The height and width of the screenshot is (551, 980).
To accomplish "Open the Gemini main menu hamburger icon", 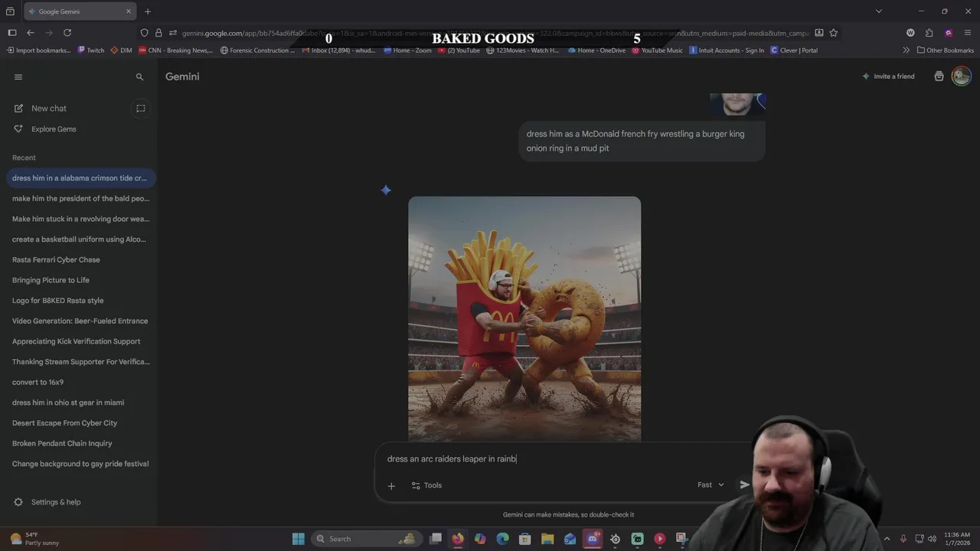I will 18,77.
